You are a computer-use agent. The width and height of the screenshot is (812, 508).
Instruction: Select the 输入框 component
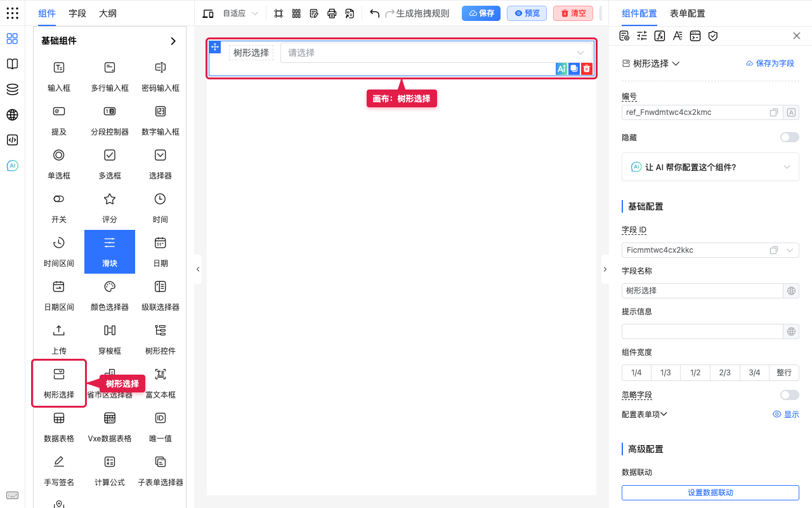tap(59, 76)
